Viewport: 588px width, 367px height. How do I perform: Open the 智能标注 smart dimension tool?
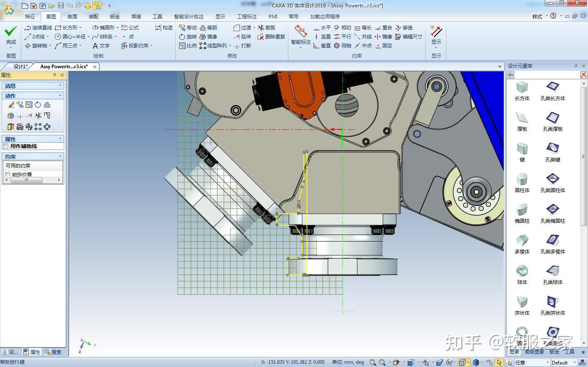[301, 36]
